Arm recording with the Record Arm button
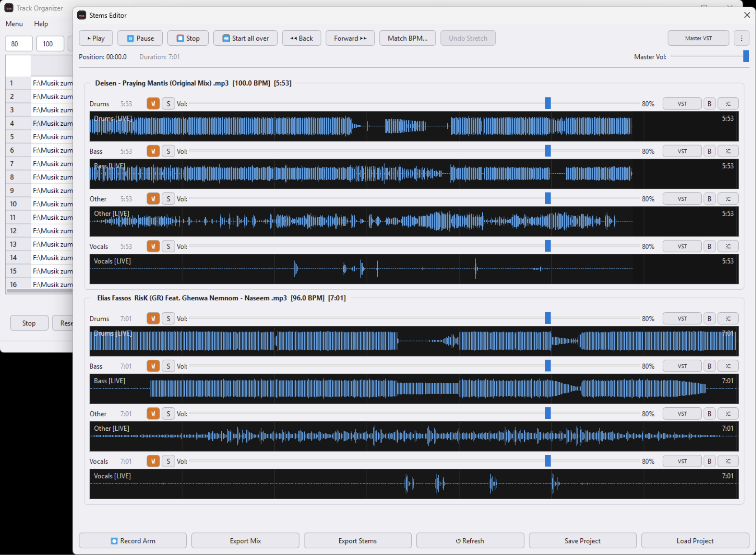Image resolution: width=756 pixels, height=555 pixels. pos(133,541)
